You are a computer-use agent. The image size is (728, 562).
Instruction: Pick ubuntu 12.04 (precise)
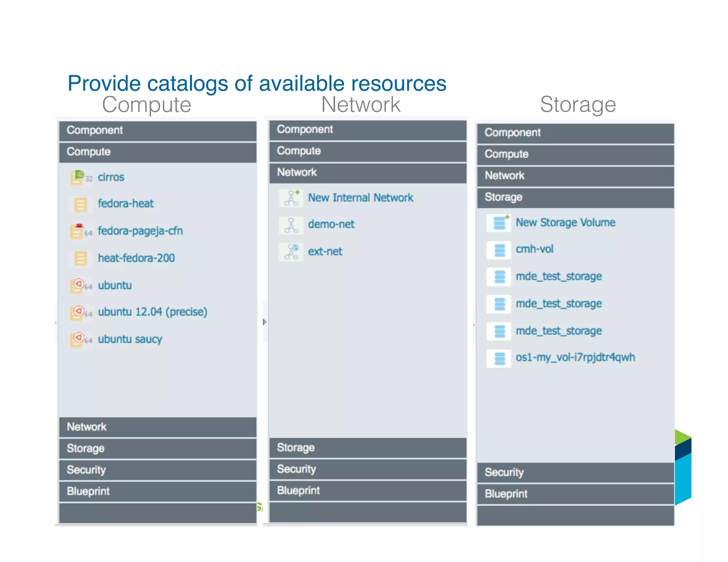click(152, 312)
